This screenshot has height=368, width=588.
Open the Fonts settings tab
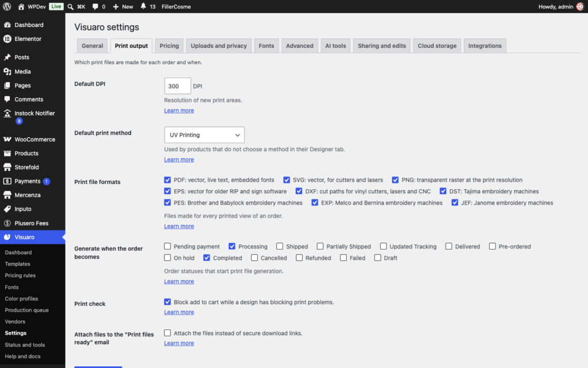coord(266,46)
